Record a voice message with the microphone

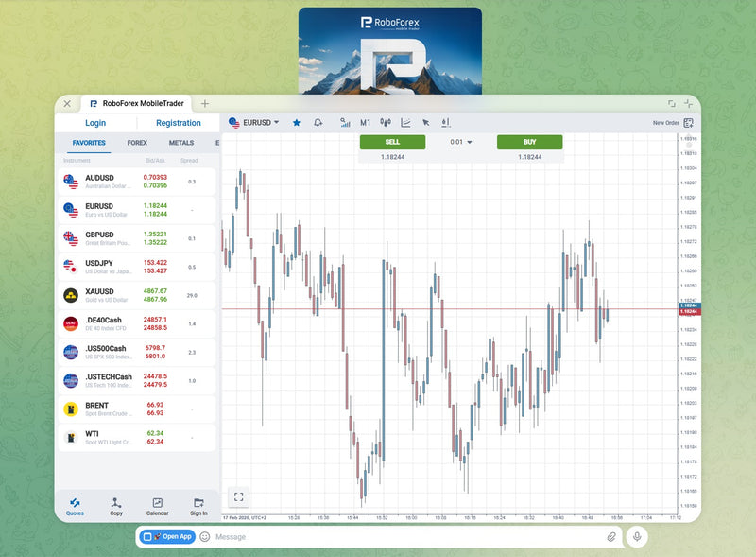pyautogui.click(x=637, y=537)
